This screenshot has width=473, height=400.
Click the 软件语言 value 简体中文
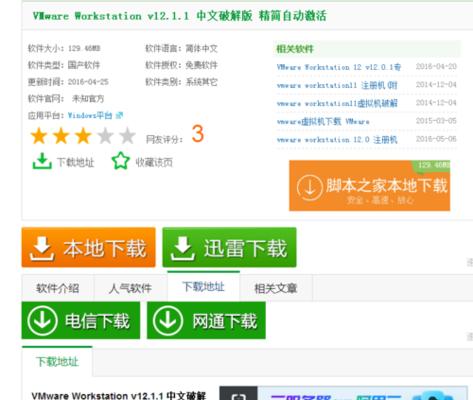(x=201, y=48)
